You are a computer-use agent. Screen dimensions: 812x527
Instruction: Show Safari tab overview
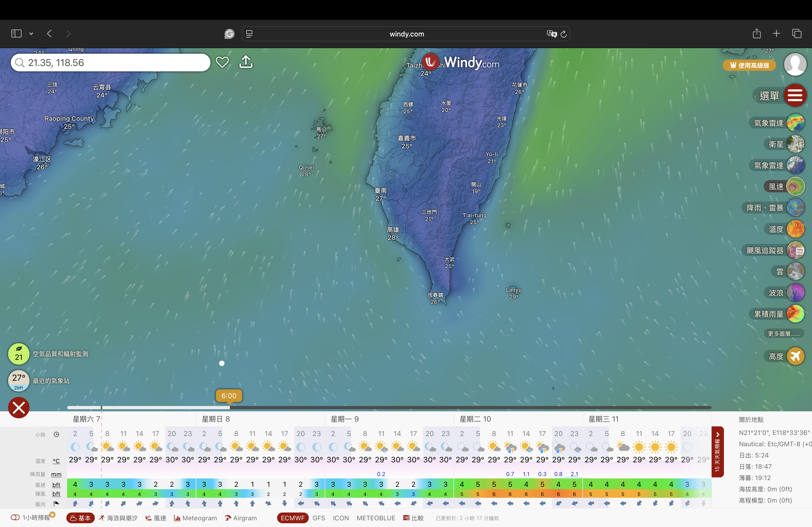(797, 33)
